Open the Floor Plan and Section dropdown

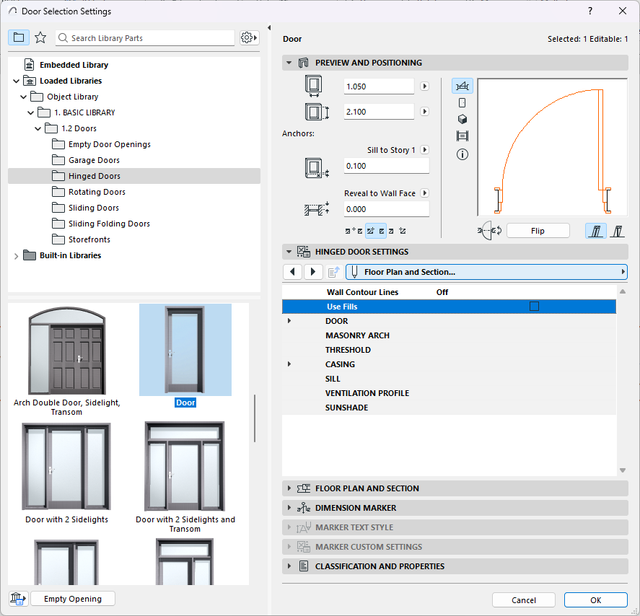click(x=486, y=272)
